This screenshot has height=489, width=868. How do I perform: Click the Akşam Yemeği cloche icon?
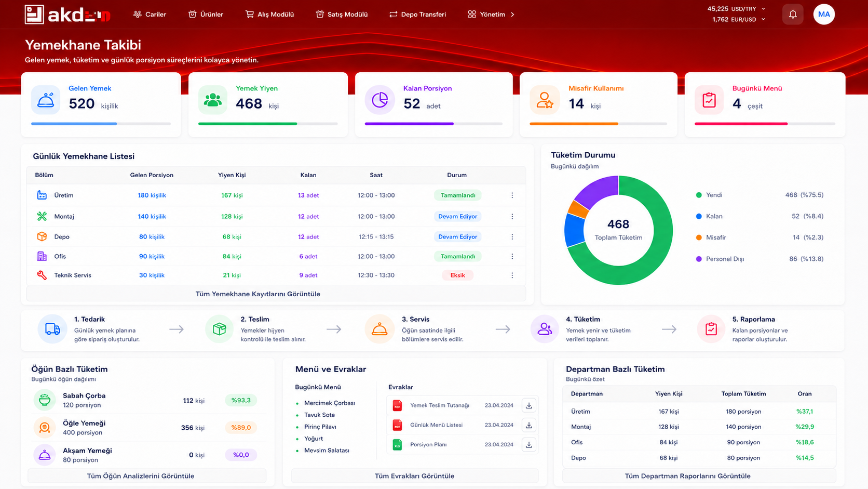click(x=45, y=455)
